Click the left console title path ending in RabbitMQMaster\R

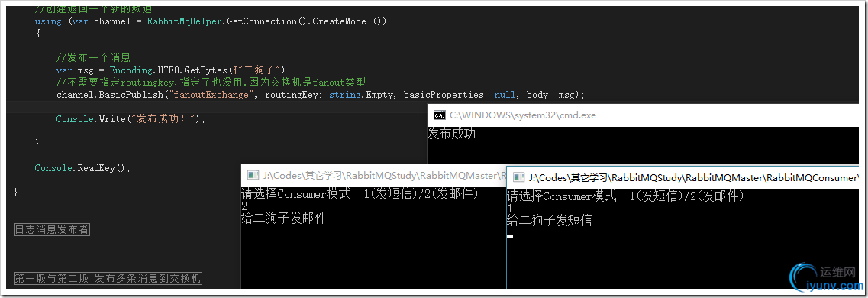384,176
